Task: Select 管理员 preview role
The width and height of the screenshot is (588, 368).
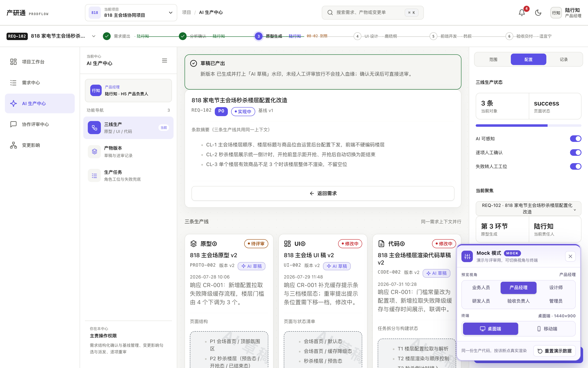Action: [556, 301]
